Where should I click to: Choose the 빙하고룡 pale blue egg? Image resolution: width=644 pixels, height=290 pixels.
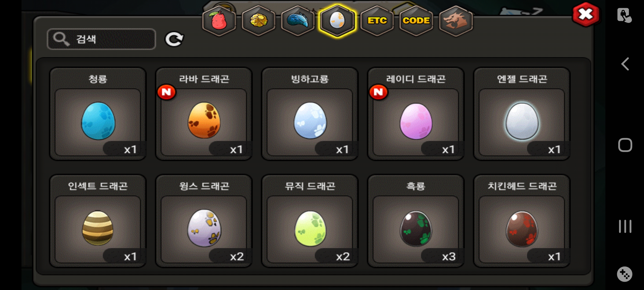click(x=310, y=114)
